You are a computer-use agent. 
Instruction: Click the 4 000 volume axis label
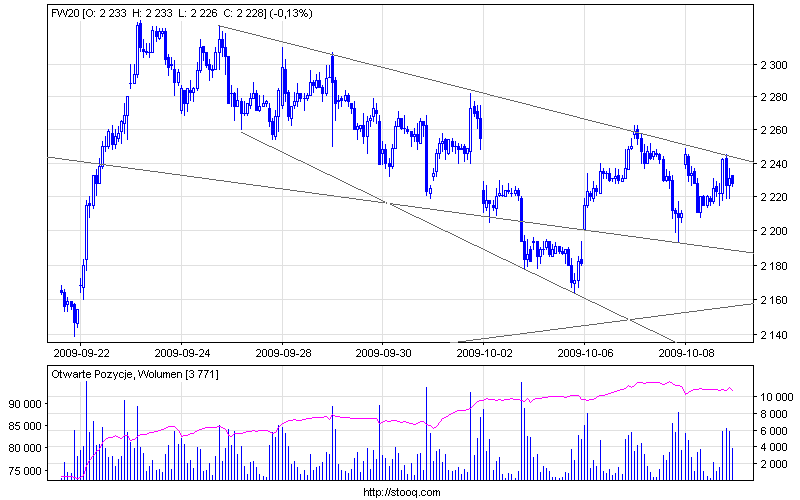point(773,447)
